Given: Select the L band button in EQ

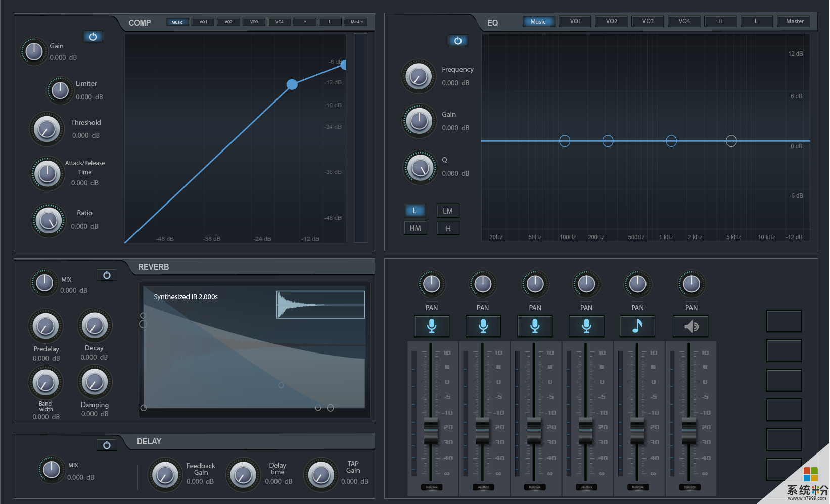Looking at the screenshot, I should (414, 211).
